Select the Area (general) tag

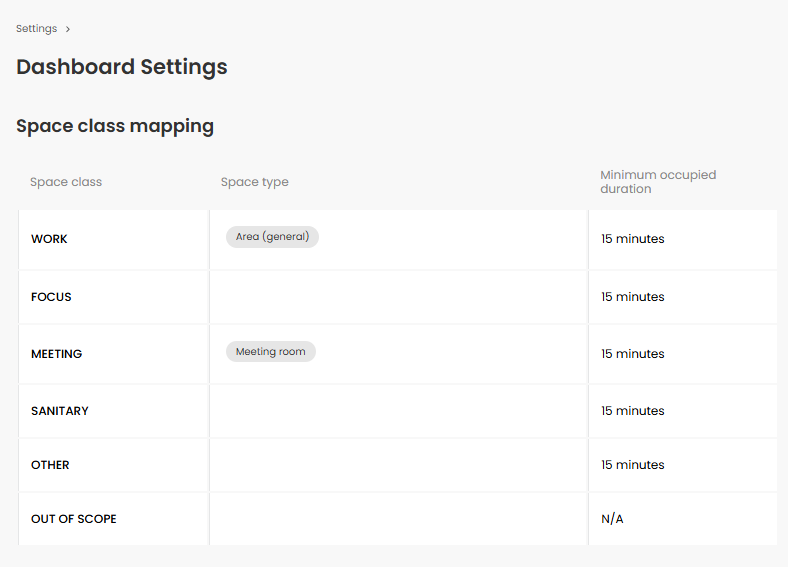pos(272,237)
